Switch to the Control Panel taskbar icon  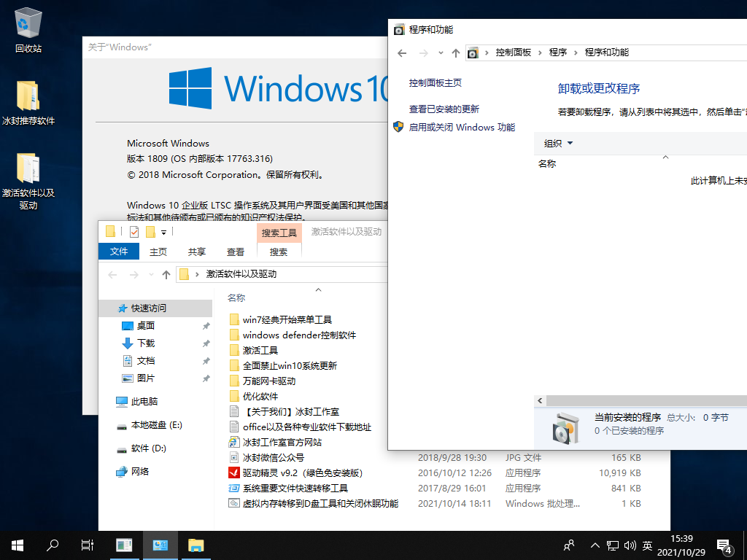click(160, 545)
